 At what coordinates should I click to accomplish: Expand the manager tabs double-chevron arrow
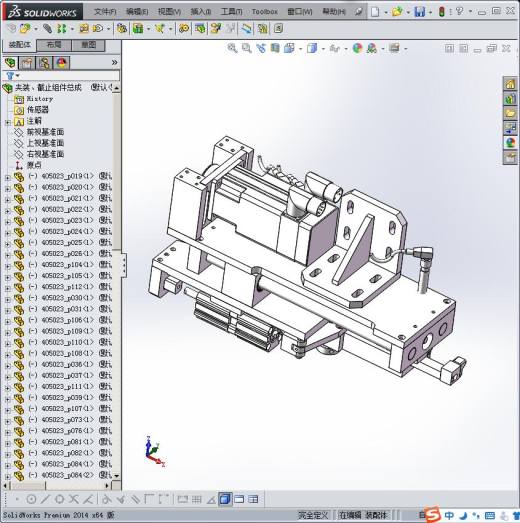[x=114, y=62]
